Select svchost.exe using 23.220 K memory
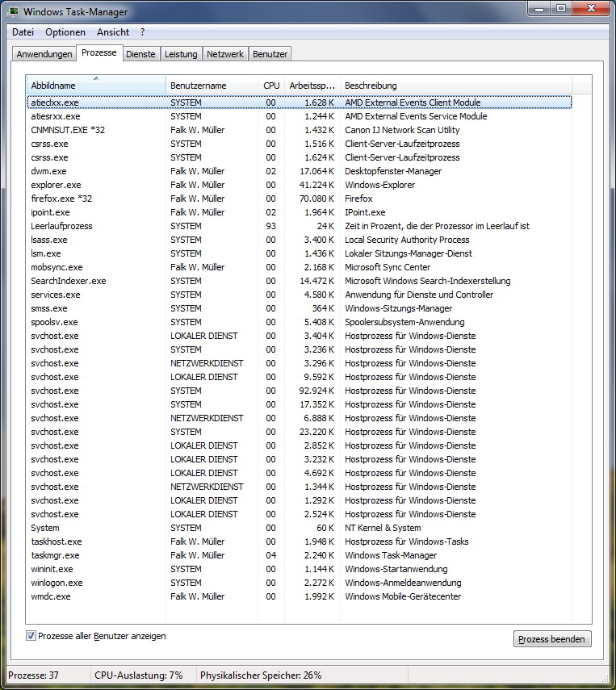 tap(300, 432)
